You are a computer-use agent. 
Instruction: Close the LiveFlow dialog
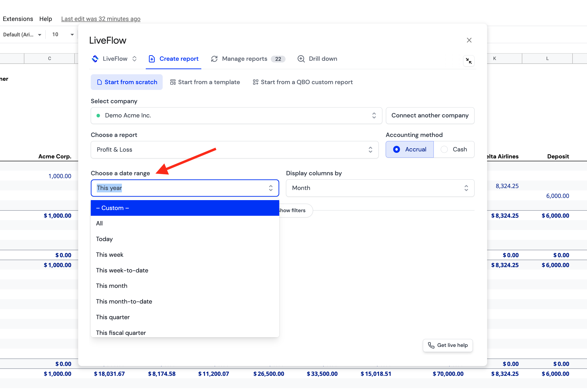(469, 40)
